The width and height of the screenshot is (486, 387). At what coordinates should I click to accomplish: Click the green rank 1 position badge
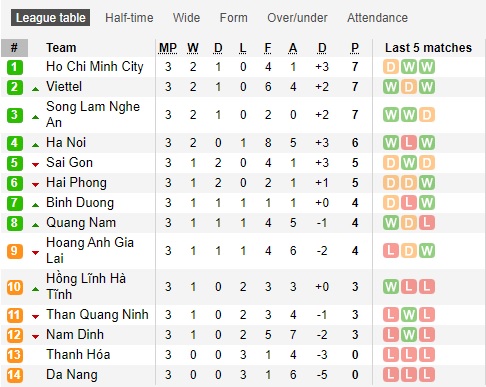pyautogui.click(x=15, y=67)
